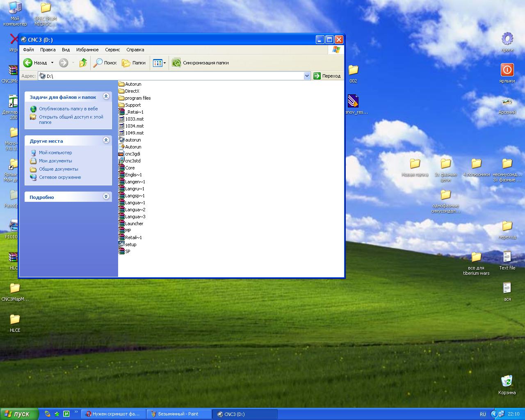Expand the address bar dropdown list
525x420 pixels.
(x=307, y=76)
